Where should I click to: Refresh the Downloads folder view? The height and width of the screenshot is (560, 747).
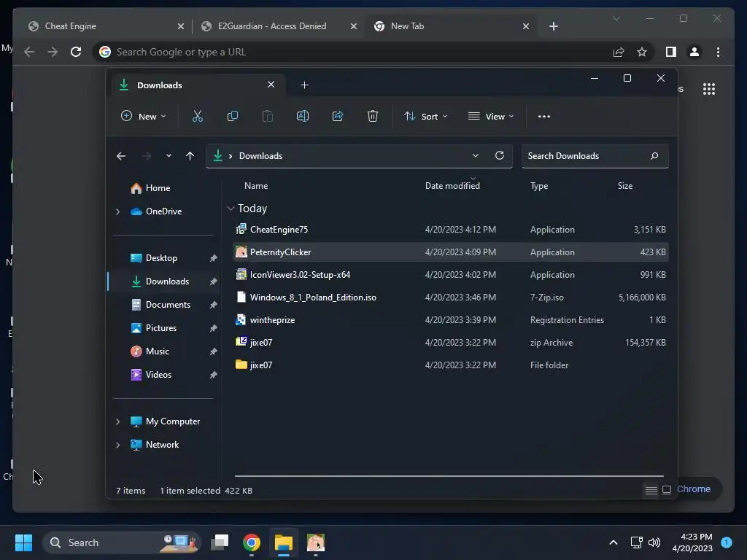click(x=499, y=155)
